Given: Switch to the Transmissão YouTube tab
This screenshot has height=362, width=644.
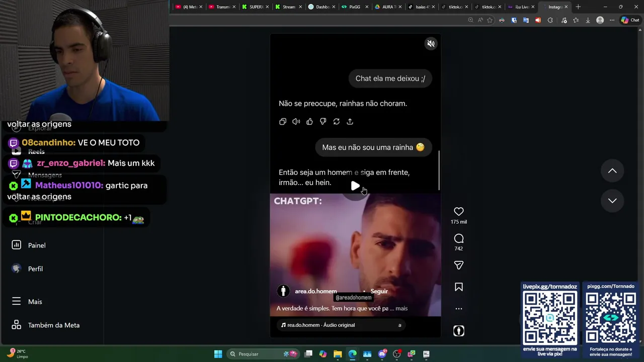Looking at the screenshot, I should tap(222, 7).
